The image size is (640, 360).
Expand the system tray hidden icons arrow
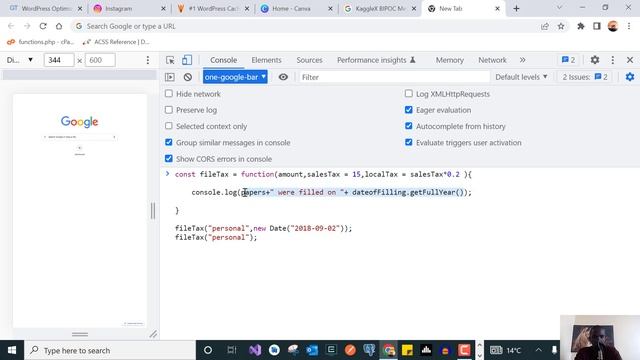538,350
